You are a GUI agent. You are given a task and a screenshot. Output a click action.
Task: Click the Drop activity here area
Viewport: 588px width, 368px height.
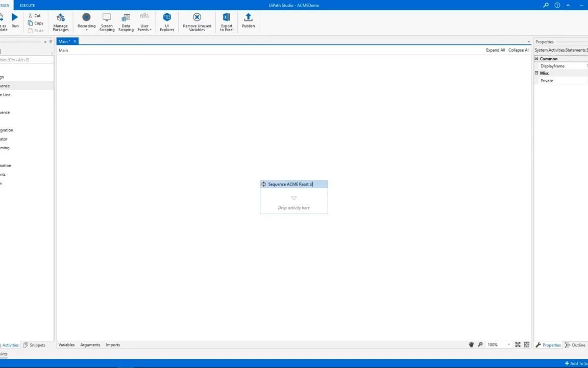(293, 208)
